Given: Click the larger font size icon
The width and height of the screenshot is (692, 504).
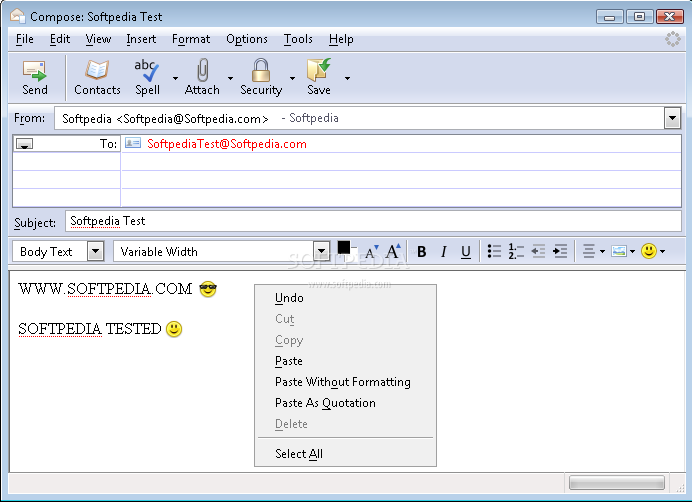Looking at the screenshot, I should point(393,251).
